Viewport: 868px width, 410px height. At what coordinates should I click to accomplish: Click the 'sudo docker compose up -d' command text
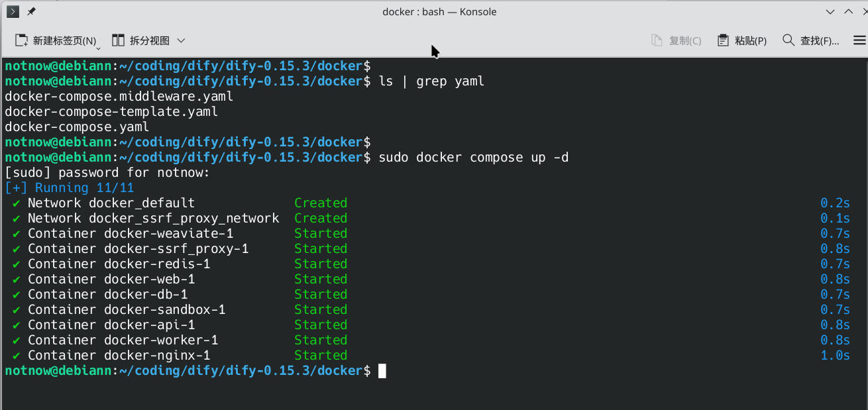[x=473, y=158]
